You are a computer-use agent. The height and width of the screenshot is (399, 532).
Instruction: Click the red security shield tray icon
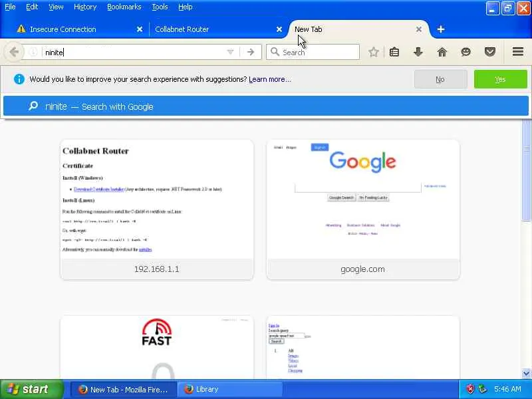[x=470, y=389]
